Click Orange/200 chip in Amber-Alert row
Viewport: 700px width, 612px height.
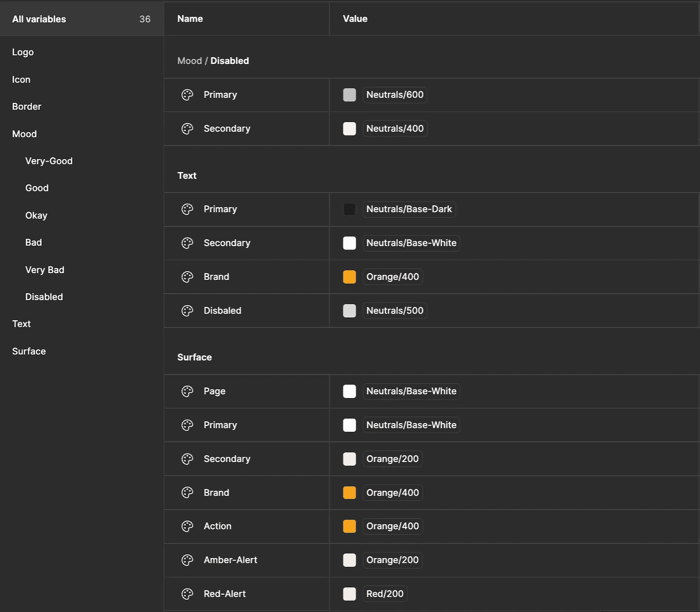pos(392,560)
